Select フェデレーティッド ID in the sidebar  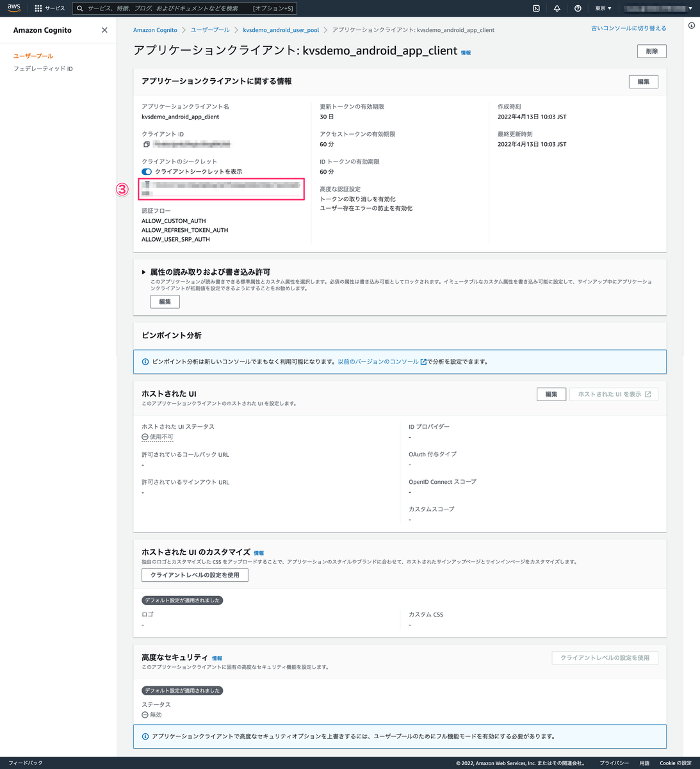[x=43, y=69]
